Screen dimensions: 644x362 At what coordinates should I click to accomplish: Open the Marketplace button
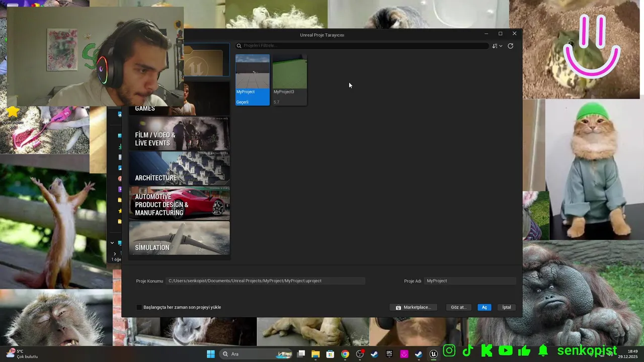pos(413,307)
